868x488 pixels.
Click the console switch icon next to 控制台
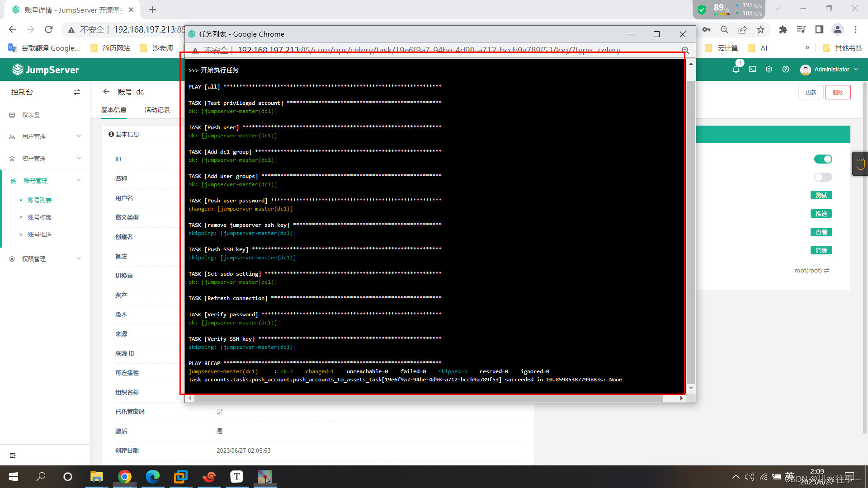[x=77, y=92]
